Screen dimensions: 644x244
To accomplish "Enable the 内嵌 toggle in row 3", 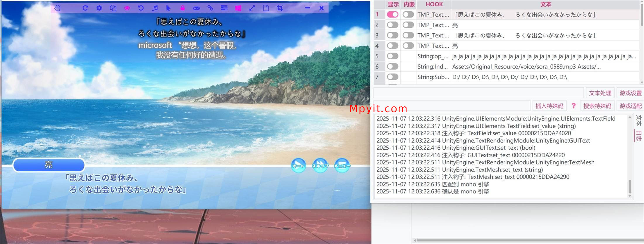I will pyautogui.click(x=408, y=35).
